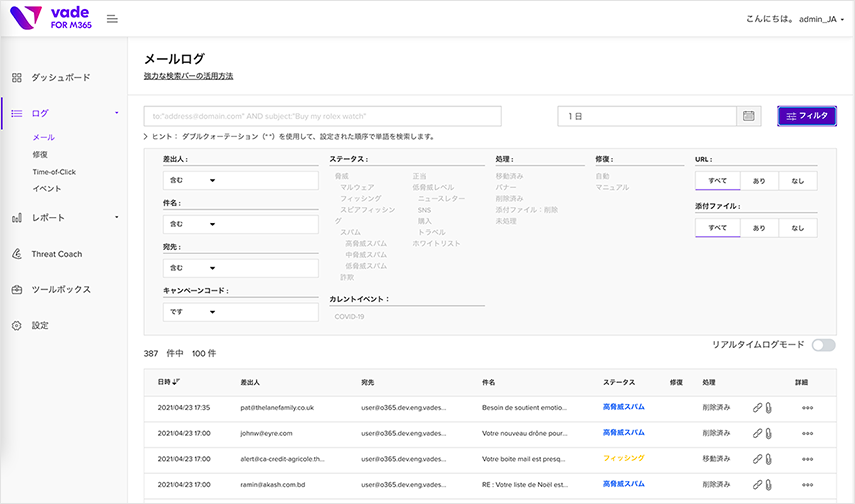Click link icon in alert@ca-credit-agricole row
The height and width of the screenshot is (504, 855).
pos(757,459)
